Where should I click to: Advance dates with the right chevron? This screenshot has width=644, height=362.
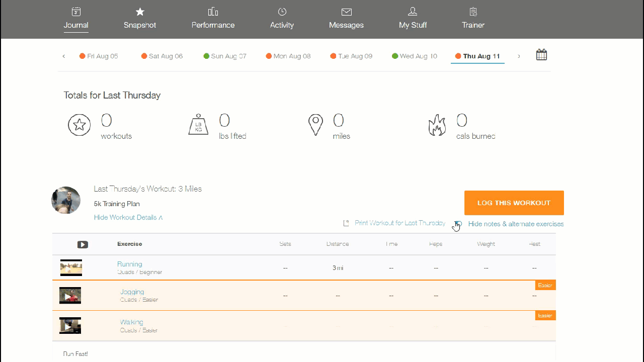coord(519,56)
